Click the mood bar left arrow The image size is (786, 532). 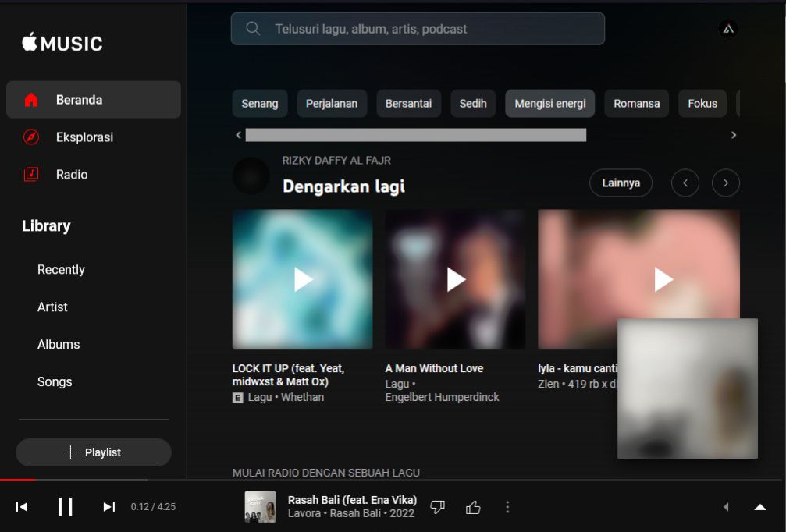pyautogui.click(x=239, y=135)
